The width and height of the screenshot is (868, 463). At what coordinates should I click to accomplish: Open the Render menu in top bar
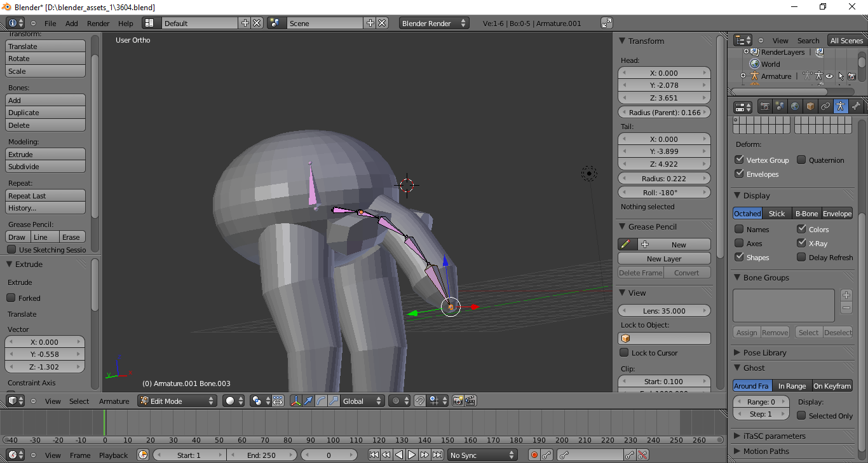98,24
